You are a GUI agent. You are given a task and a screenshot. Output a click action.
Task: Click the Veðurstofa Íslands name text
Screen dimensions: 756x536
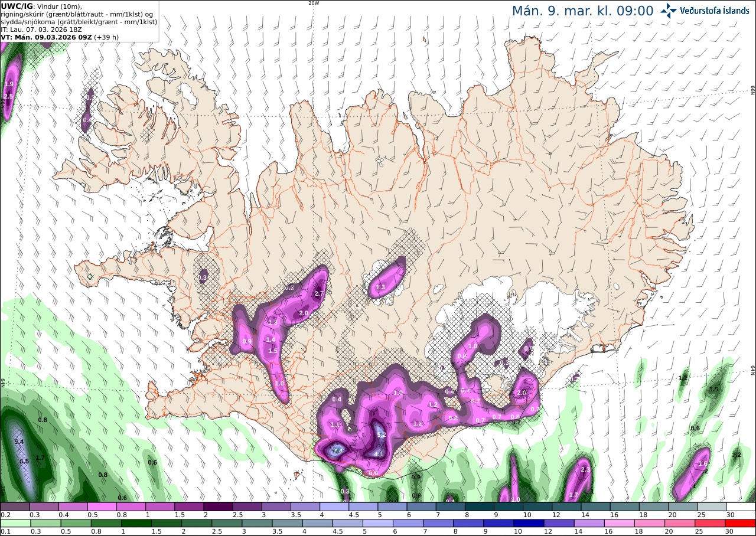715,11
